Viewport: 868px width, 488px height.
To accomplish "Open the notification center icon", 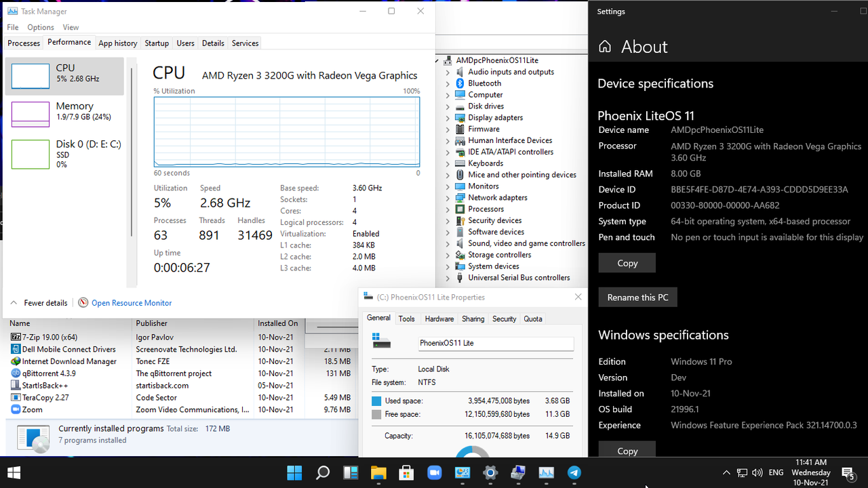I will point(848,472).
